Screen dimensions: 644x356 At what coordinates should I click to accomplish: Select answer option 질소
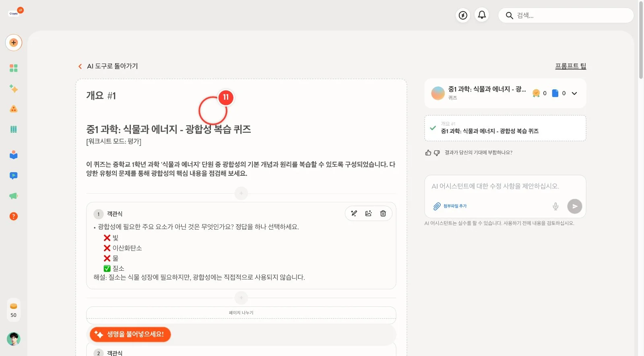point(114,268)
